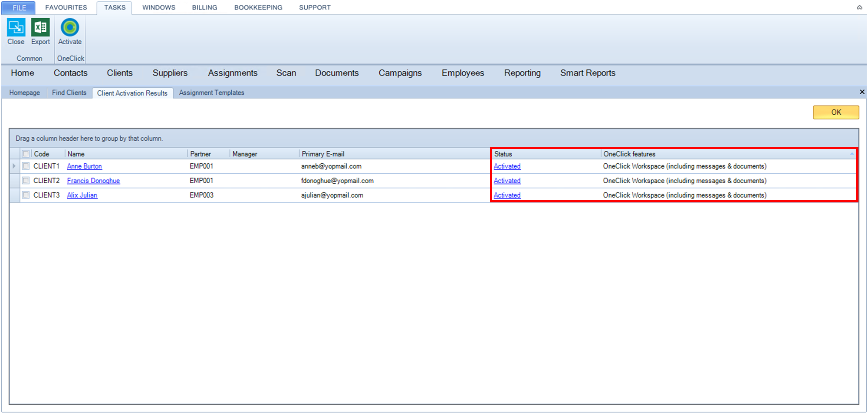Select the TASKS ribbon tab
The height and width of the screenshot is (413, 868).
click(115, 7)
